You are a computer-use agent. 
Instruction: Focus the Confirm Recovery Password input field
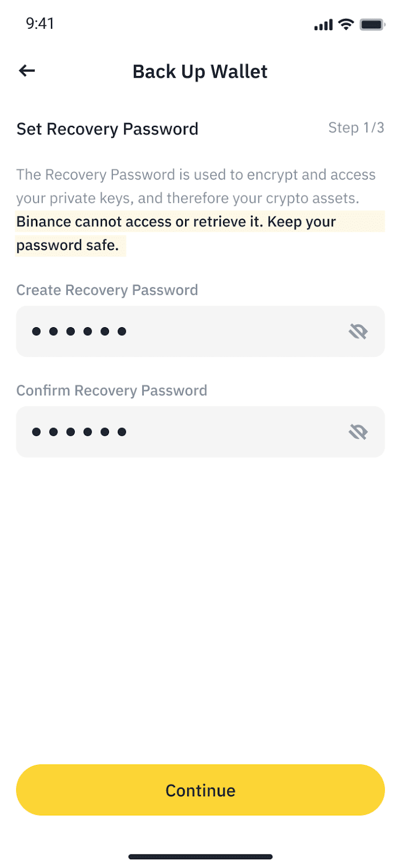point(217,432)
